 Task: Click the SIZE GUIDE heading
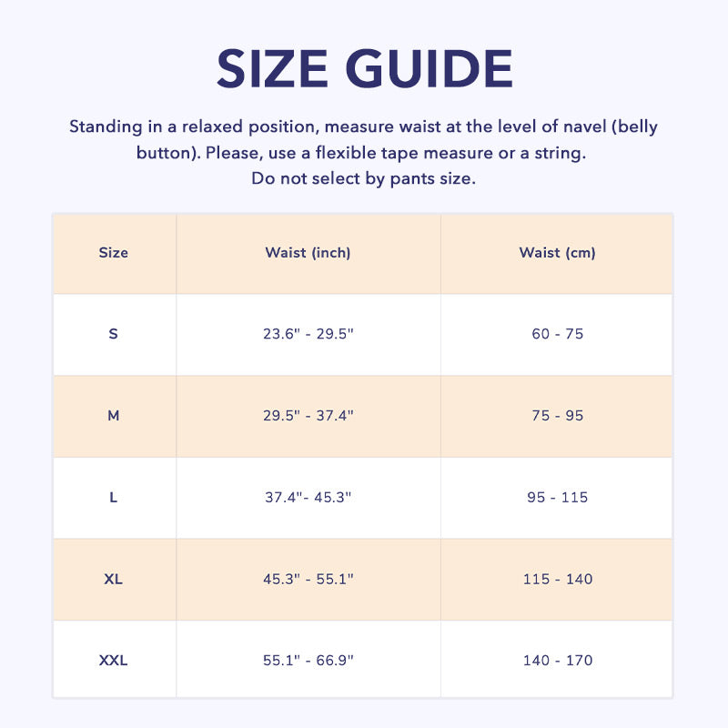pyautogui.click(x=364, y=68)
